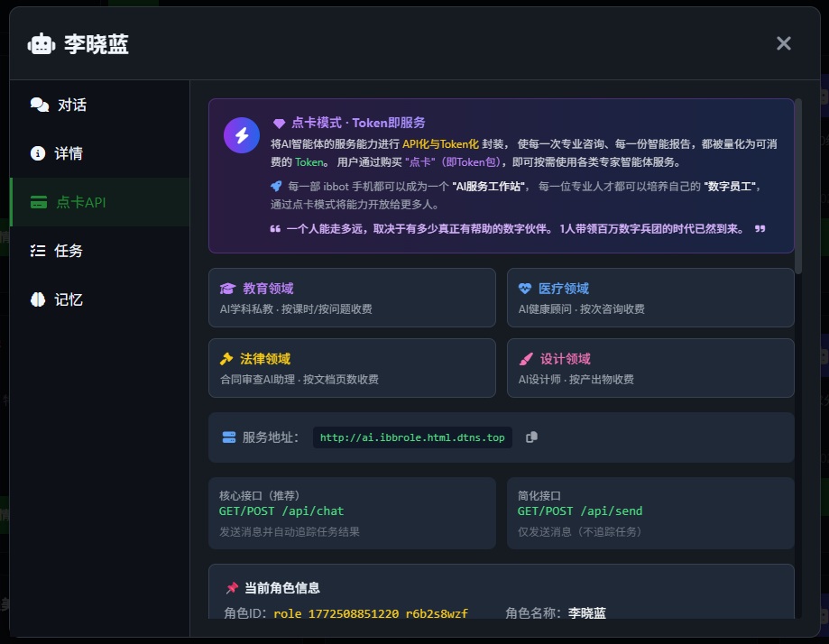
Task: Click the pushpin icon beside 当前角色信息
Action: coord(232,588)
